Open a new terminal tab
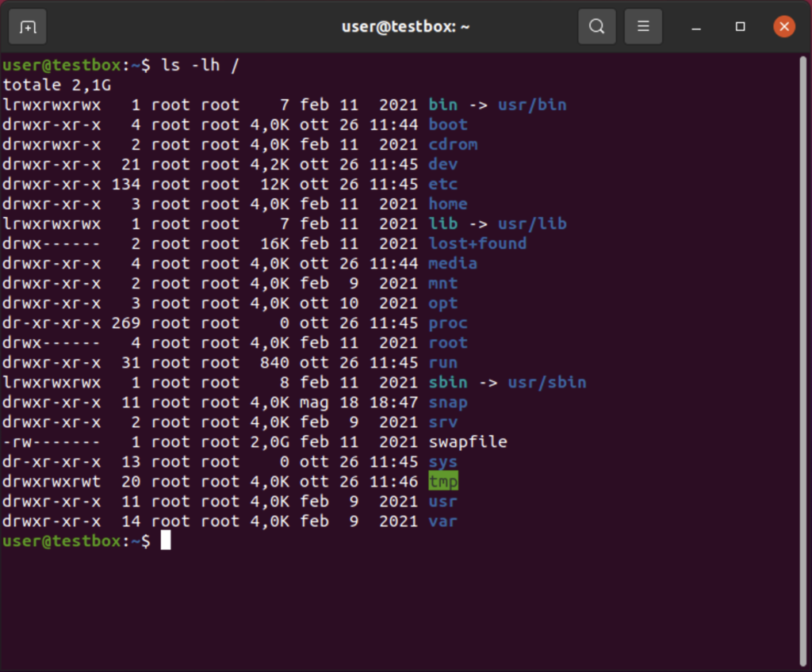The height and width of the screenshot is (672, 812). coord(28,27)
